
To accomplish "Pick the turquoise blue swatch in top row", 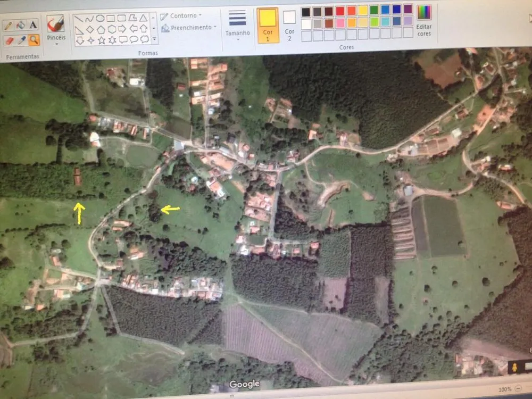I will click(385, 10).
